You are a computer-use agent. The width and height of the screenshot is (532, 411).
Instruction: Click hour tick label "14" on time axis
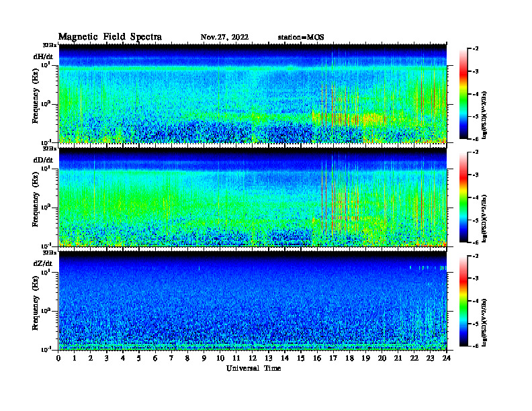285,359
